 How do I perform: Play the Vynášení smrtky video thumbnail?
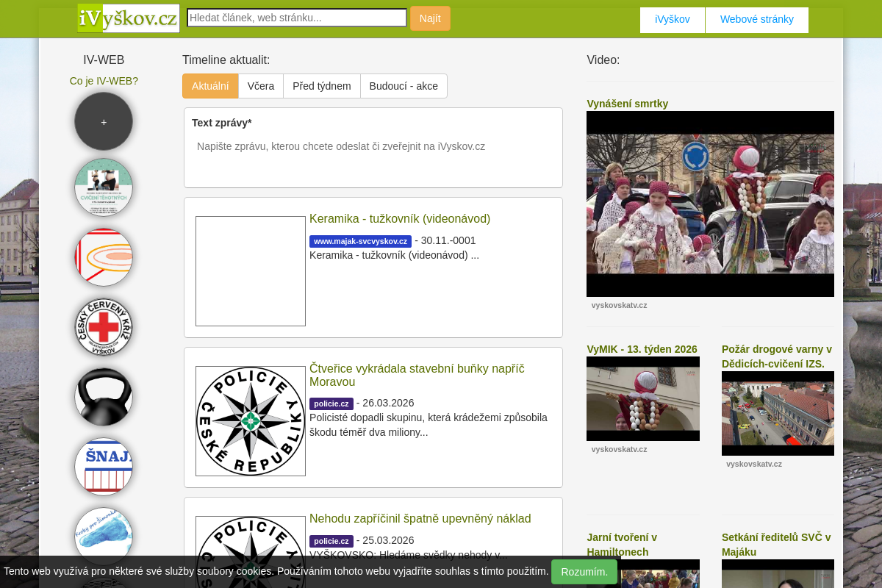coord(710,204)
